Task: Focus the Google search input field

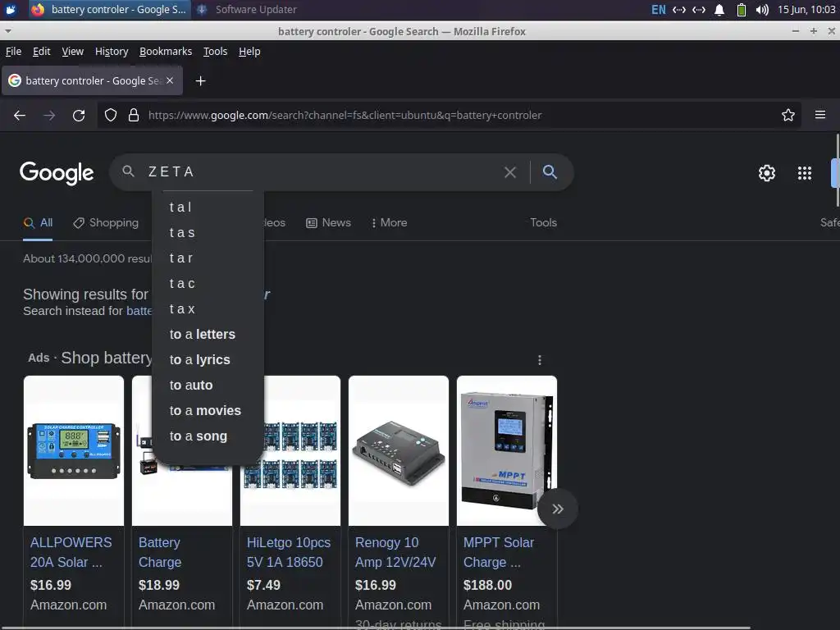Action: [x=322, y=172]
